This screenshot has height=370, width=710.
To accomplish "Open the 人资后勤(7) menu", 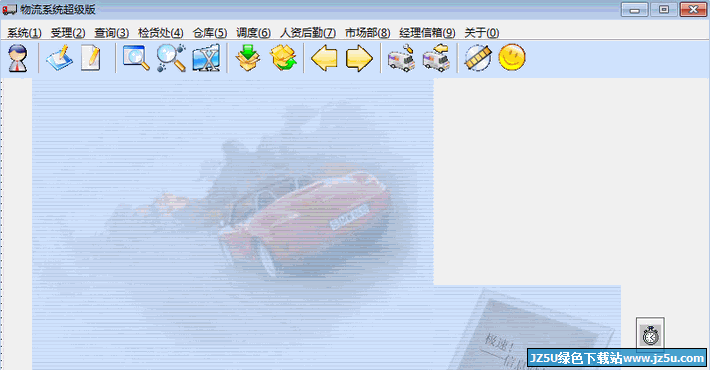I will (308, 33).
